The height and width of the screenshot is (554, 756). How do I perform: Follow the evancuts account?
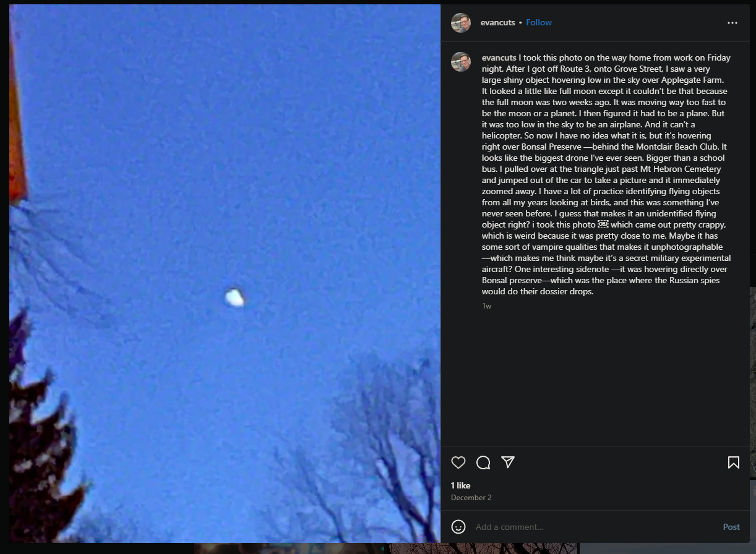(x=539, y=22)
